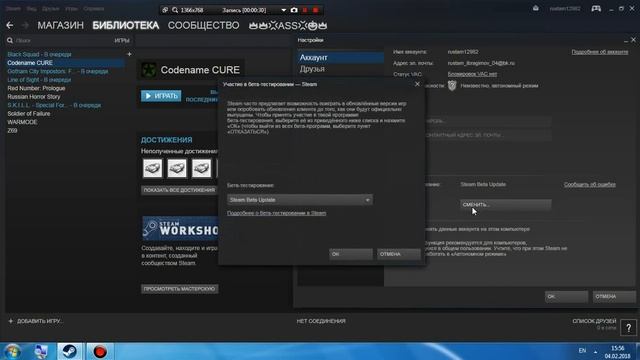Click the third locked achievement icon
Screen dimensions: 640x360
(x=201, y=168)
